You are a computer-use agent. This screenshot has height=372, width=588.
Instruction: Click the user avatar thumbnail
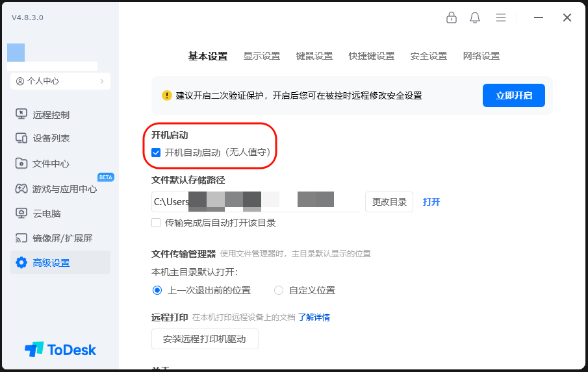16,53
